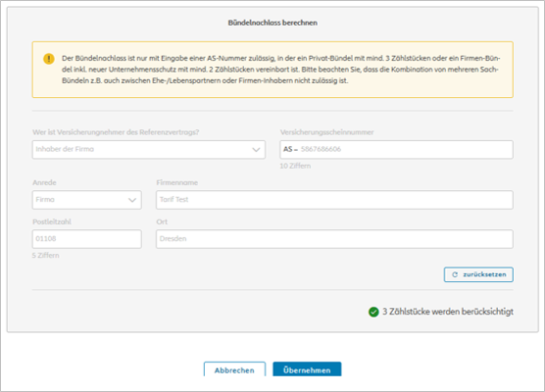Click the Bündelnachlass berechnen heading
The height and width of the screenshot is (392, 545).
[272, 23]
